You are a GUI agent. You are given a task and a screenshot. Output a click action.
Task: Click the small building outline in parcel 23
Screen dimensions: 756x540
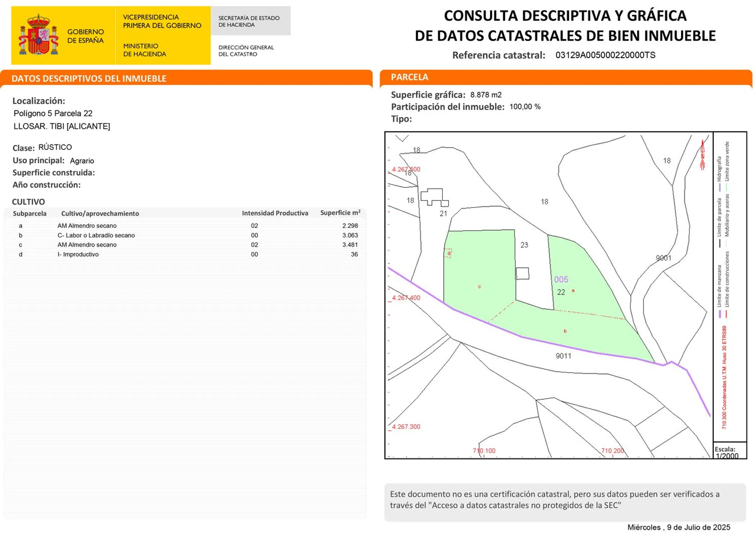[522, 274]
